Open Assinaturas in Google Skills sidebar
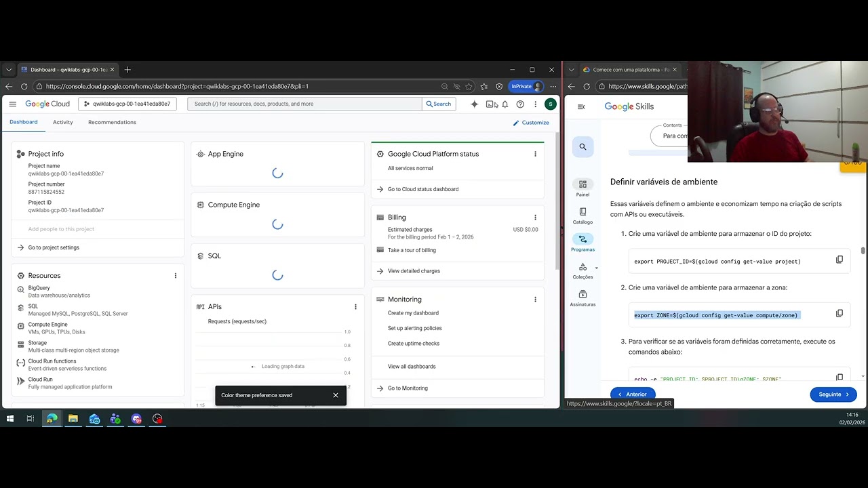This screenshot has width=868, height=488. [583, 298]
